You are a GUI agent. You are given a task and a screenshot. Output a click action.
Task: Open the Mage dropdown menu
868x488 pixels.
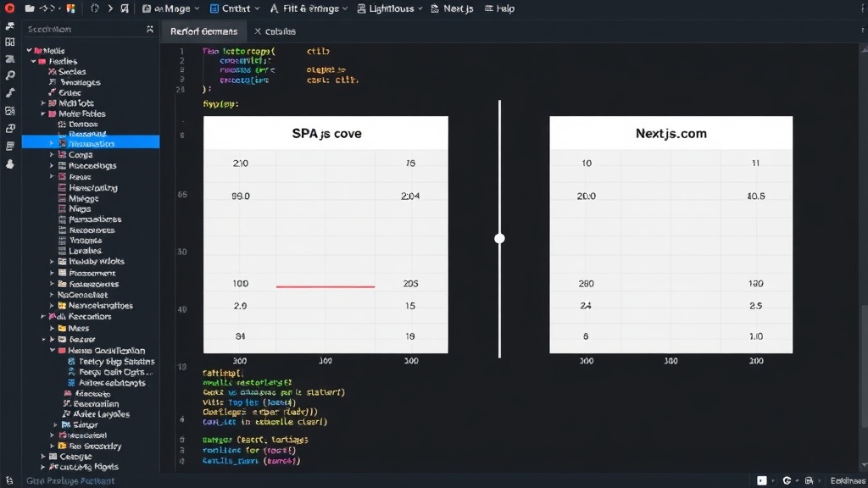[x=171, y=8]
